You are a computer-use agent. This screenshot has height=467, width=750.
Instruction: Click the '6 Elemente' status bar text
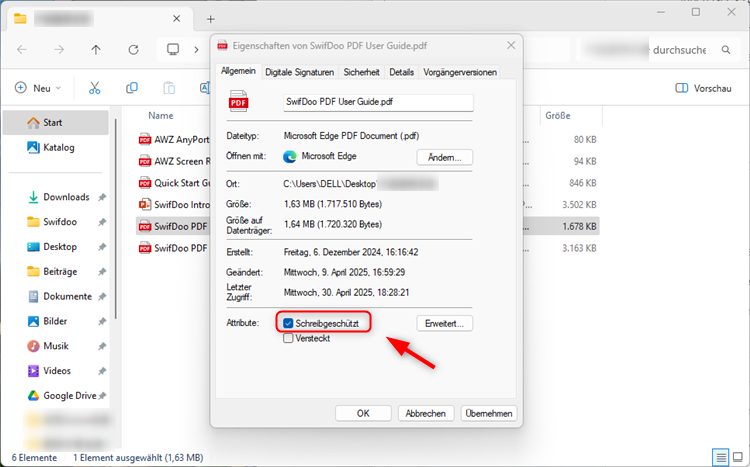coord(34,458)
